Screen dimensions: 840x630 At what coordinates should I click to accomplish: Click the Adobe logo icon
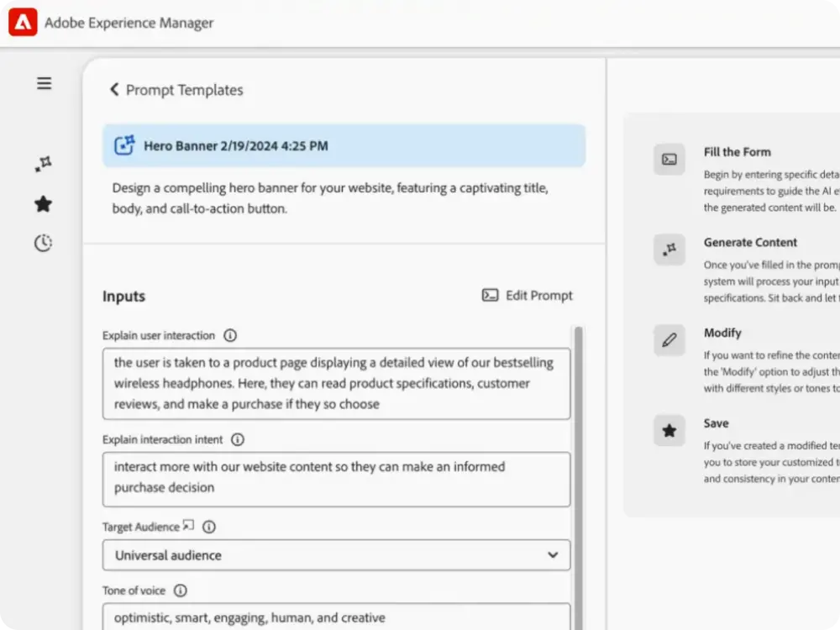[x=23, y=23]
